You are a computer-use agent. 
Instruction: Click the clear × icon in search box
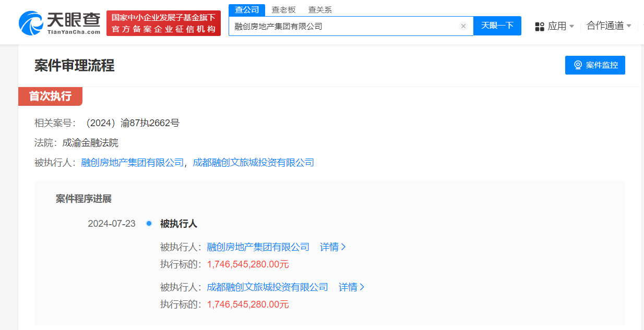(463, 26)
